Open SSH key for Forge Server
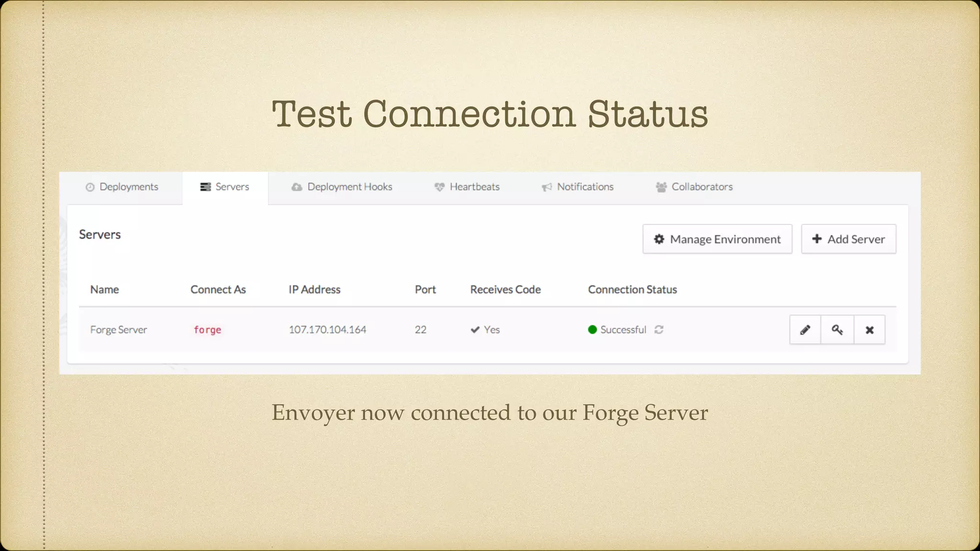This screenshot has height=551, width=980. pos(837,330)
